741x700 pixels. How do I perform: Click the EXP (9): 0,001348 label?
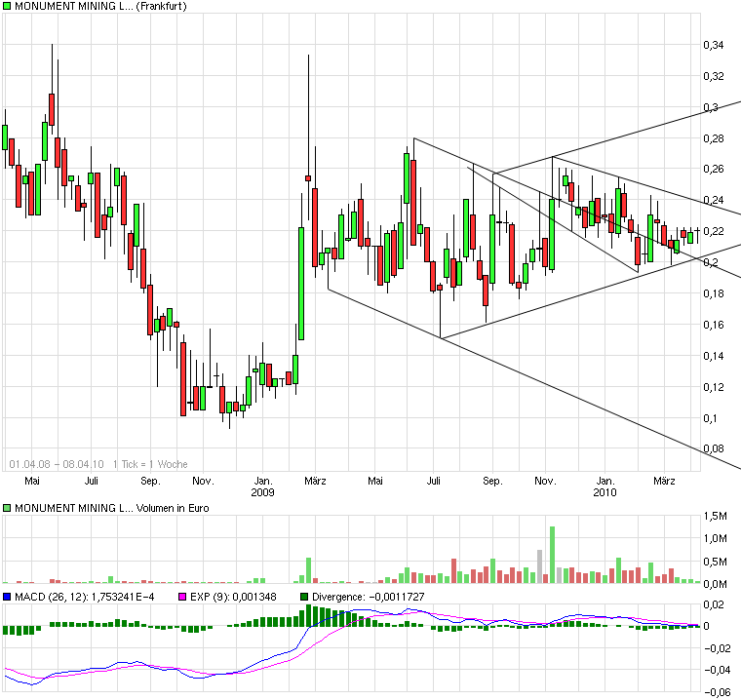point(233,597)
